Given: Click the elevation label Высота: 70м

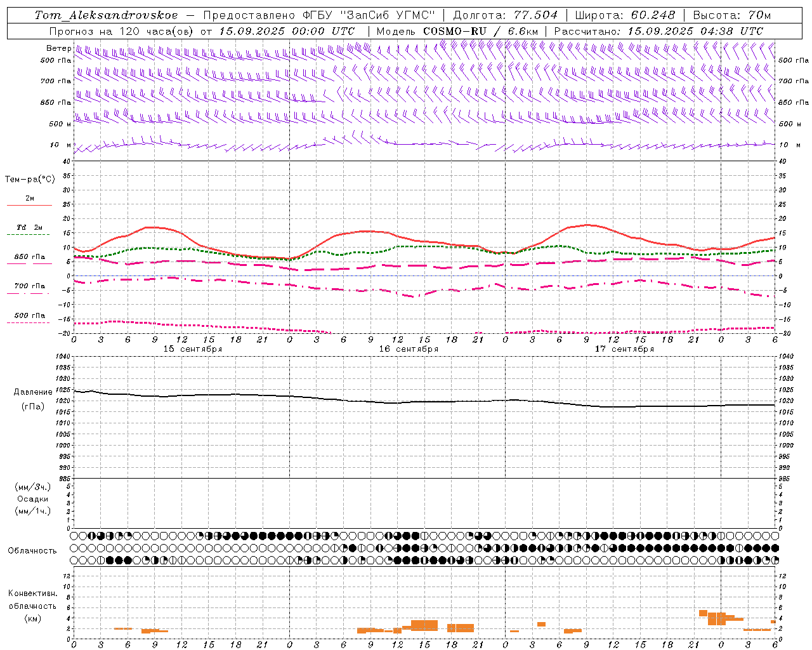Looking at the screenshot, I should 731,15.
